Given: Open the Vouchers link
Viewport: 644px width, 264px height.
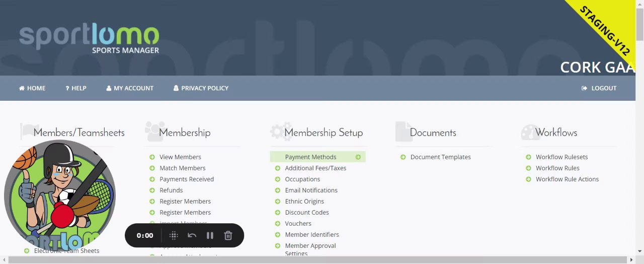Looking at the screenshot, I should pyautogui.click(x=298, y=224).
